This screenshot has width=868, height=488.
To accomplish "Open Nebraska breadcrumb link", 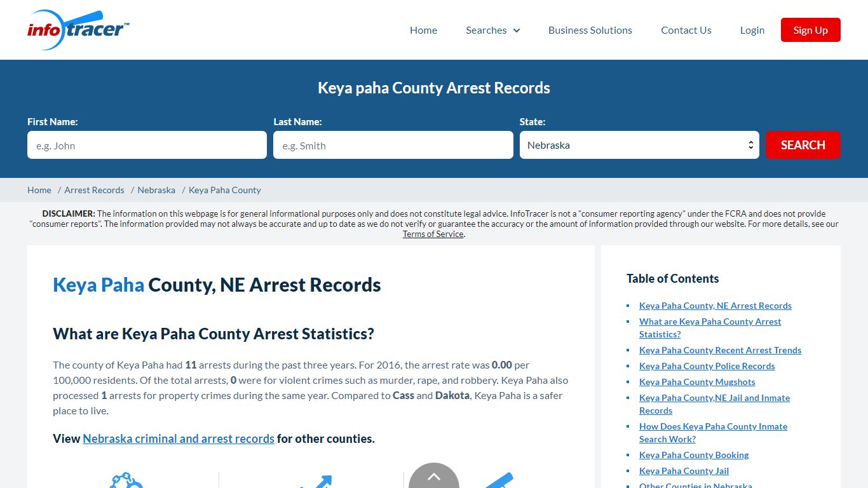I will 156,190.
